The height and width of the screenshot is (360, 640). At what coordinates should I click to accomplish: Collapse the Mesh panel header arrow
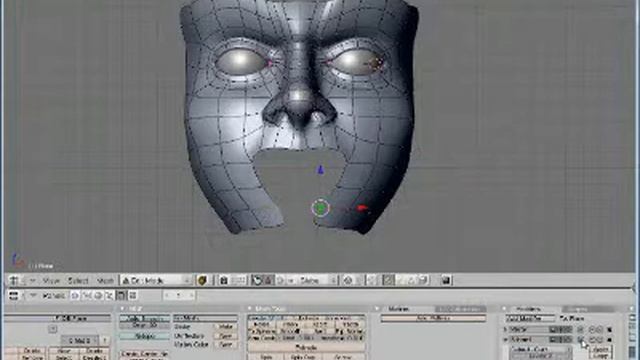[x=122, y=309]
